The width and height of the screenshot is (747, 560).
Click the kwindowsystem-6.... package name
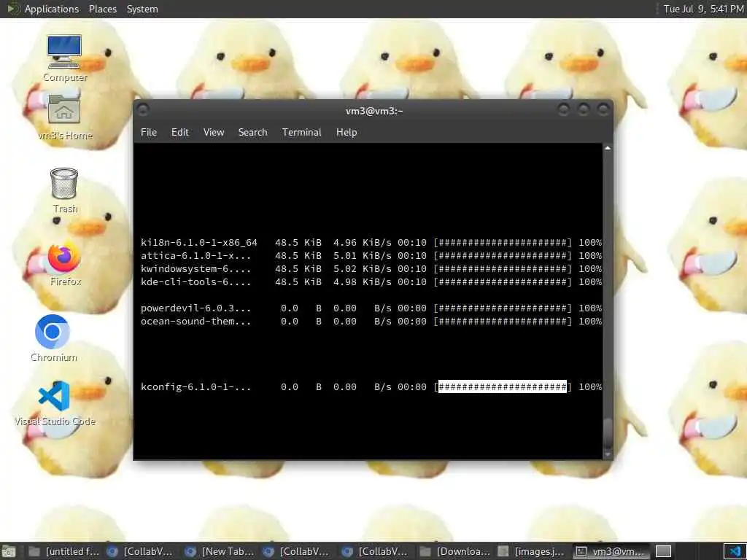tap(196, 268)
